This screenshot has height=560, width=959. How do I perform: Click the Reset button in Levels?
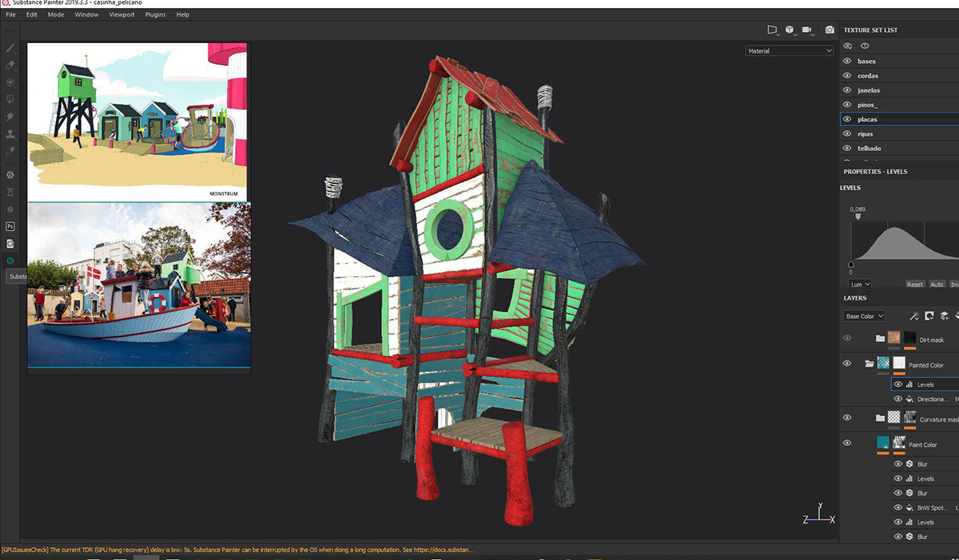point(915,284)
